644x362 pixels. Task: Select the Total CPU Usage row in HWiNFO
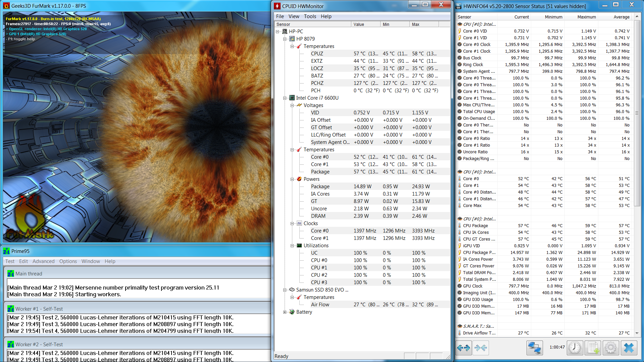544,111
